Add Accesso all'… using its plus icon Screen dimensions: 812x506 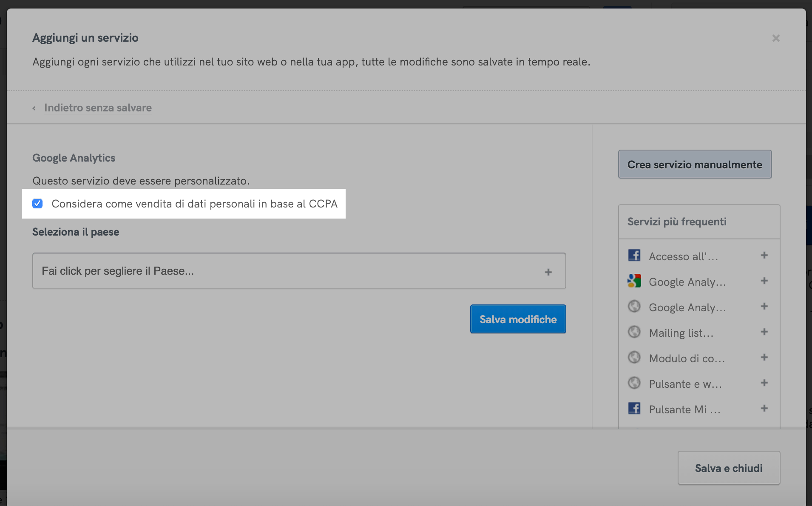point(764,255)
